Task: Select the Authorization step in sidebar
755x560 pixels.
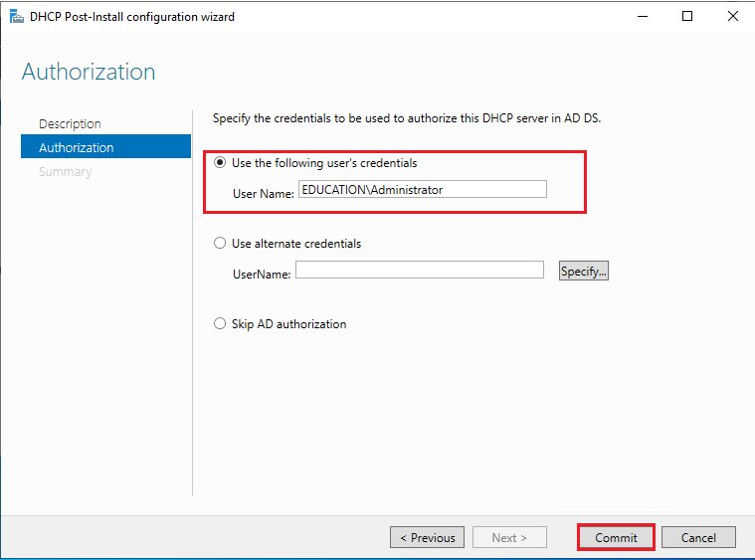Action: coord(105,147)
